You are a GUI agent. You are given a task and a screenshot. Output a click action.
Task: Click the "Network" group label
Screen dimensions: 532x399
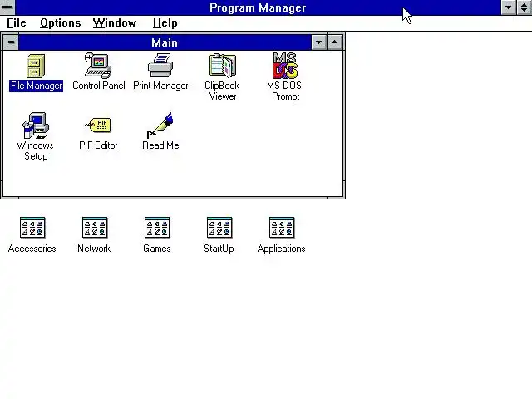tap(94, 249)
